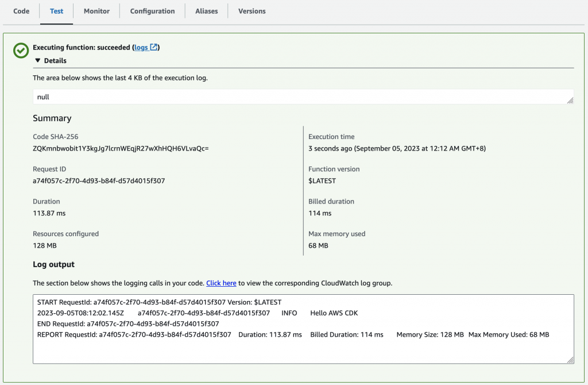Follow the "Click here" CloudWatch link
Screen dimensions: 588x385
[221, 283]
